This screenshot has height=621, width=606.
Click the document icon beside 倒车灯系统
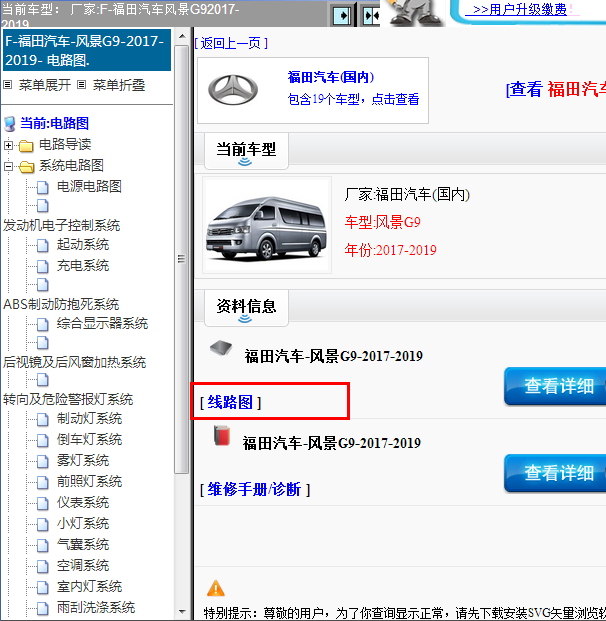[43, 441]
